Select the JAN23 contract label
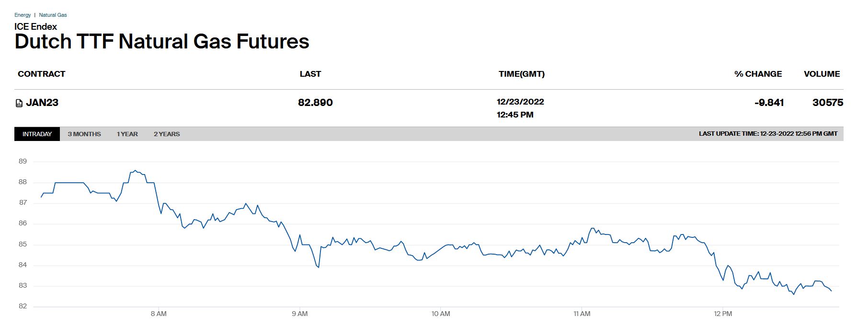 click(42, 103)
